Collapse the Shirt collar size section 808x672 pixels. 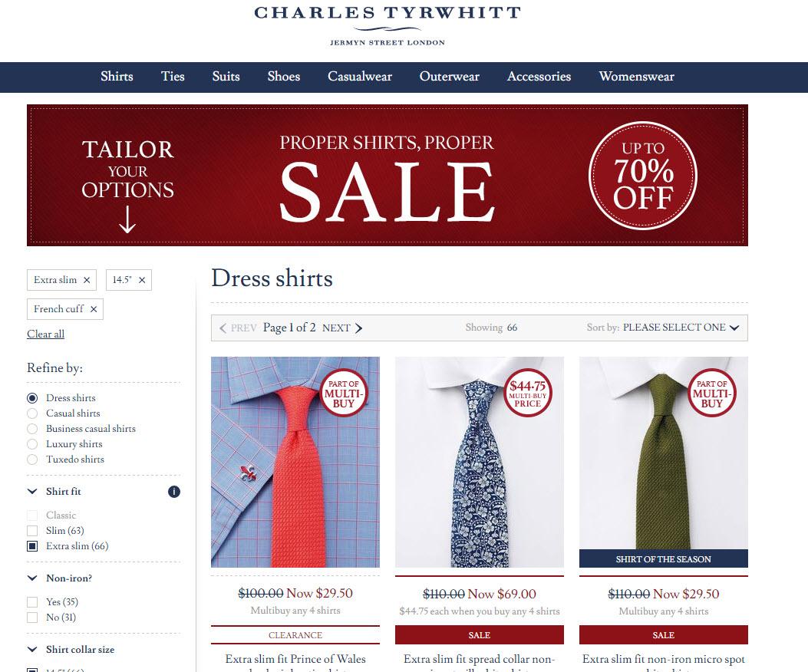tap(32, 649)
